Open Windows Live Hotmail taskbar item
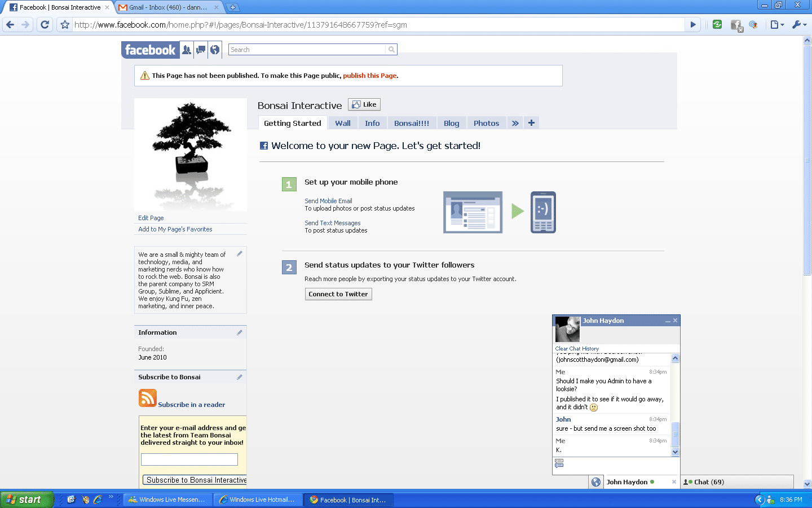 point(258,500)
